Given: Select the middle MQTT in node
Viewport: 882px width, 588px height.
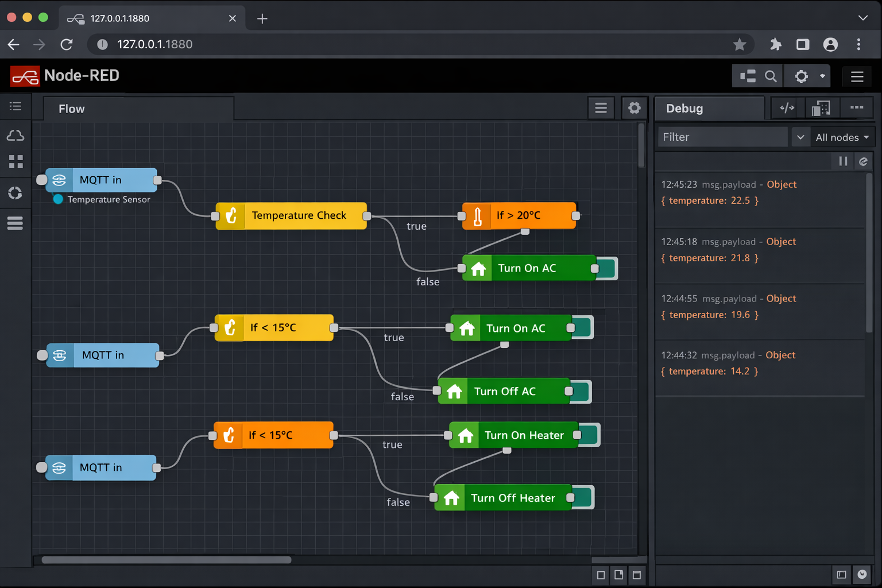Looking at the screenshot, I should point(102,355).
